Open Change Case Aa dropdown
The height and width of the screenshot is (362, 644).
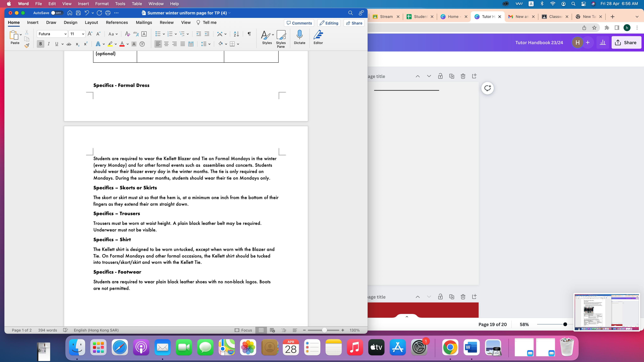click(113, 34)
